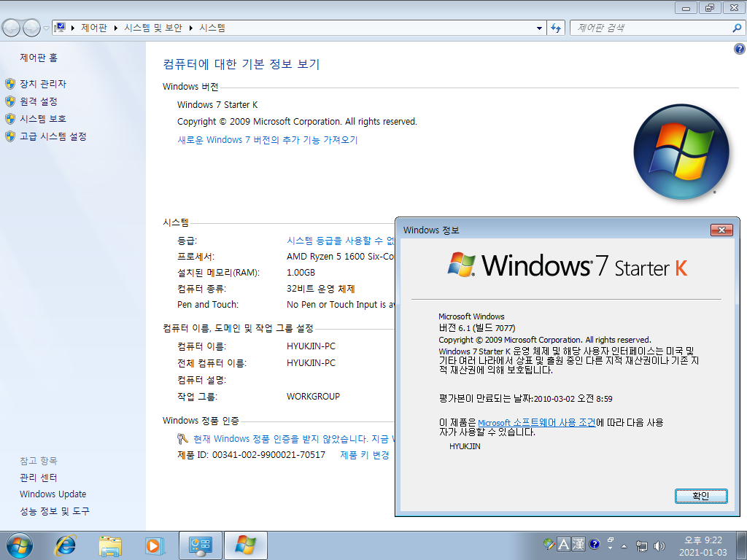
Task: Open 관리 센터 under 참고 항목
Action: pos(39,478)
